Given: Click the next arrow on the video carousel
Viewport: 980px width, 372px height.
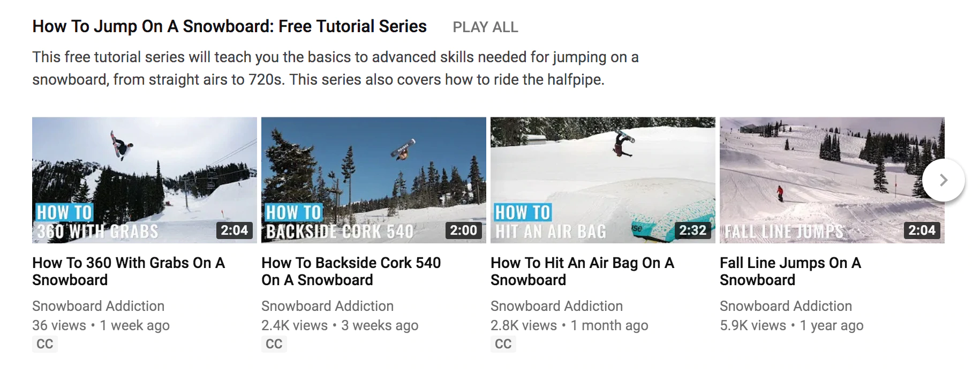Looking at the screenshot, I should pyautogui.click(x=943, y=180).
